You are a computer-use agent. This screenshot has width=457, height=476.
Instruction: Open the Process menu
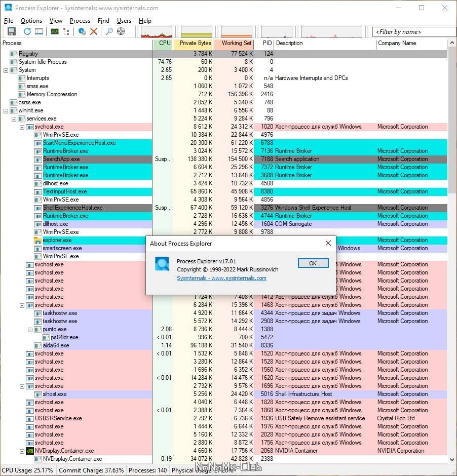pos(80,21)
